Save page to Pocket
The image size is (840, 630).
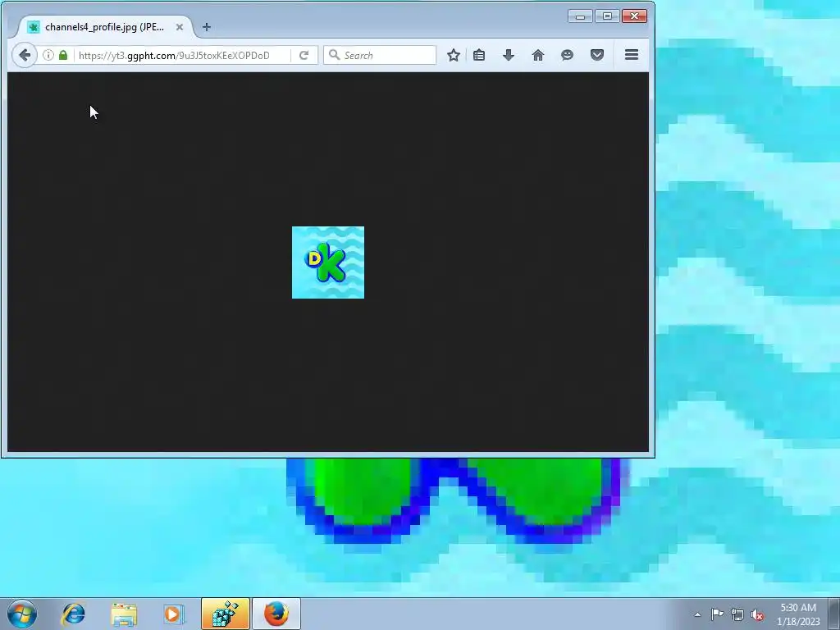tap(597, 55)
